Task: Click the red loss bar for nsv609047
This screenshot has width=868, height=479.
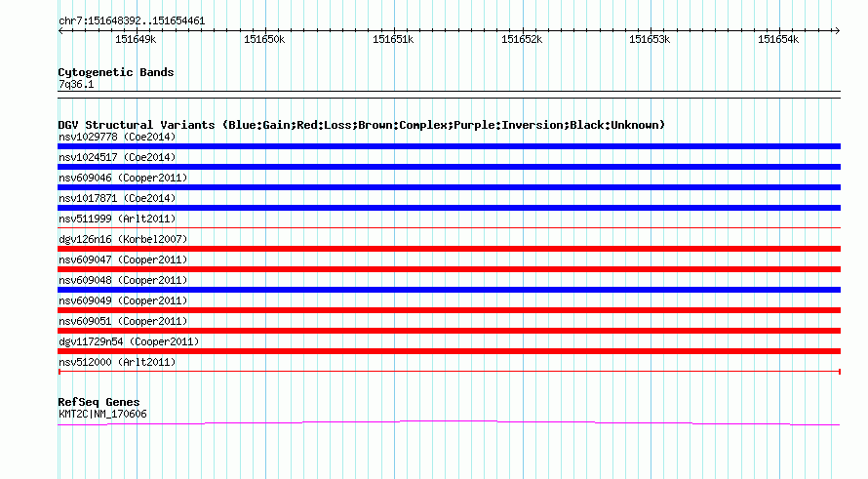Action: [449, 269]
